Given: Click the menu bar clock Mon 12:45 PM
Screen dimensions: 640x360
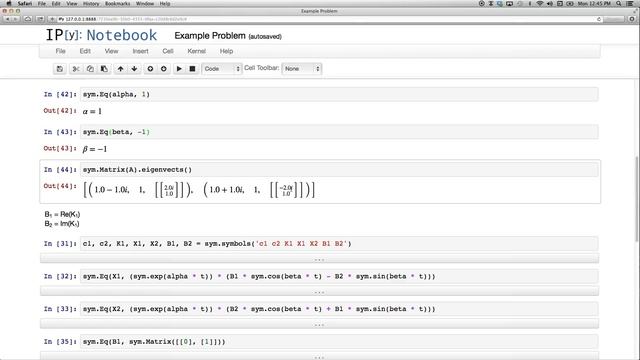Looking at the screenshot, I should 594,4.
